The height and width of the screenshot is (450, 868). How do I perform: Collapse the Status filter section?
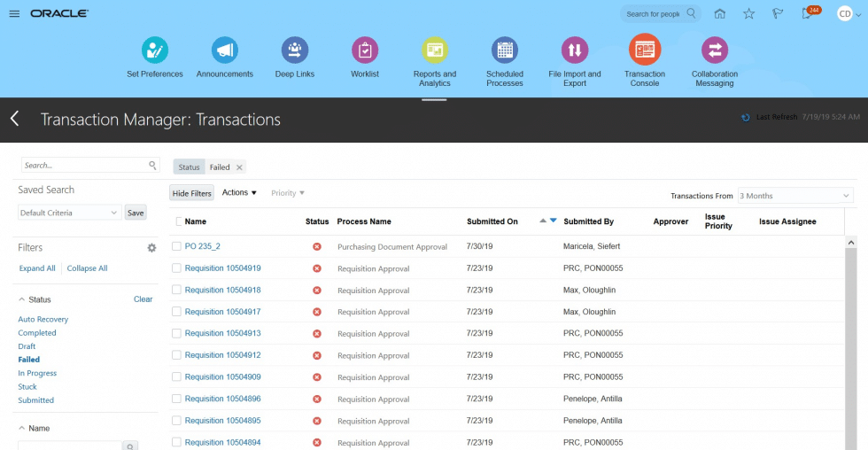tap(21, 299)
